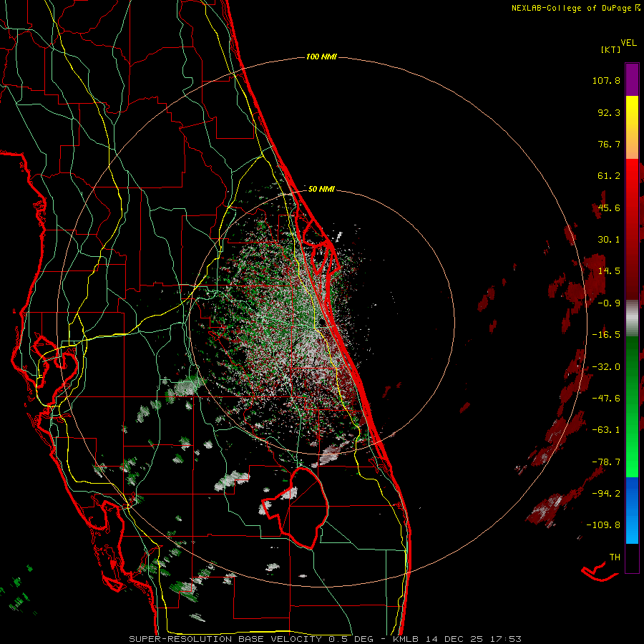Click the '[KT]' units label

611,49
